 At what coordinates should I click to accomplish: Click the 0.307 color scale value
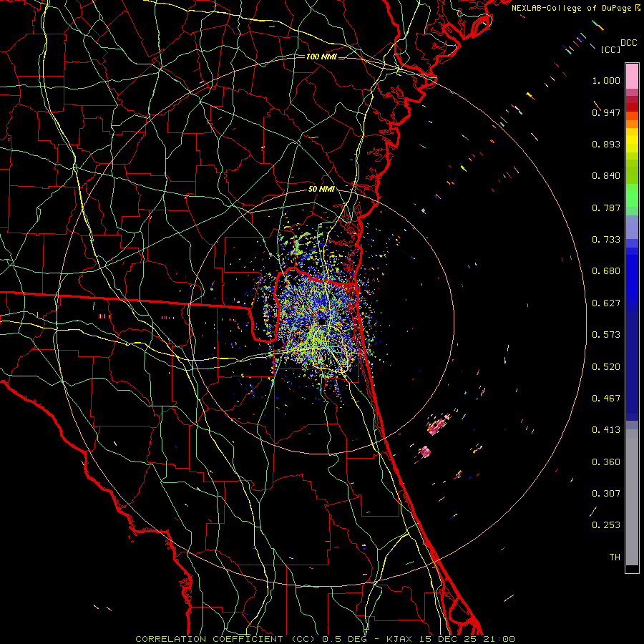click(x=606, y=493)
